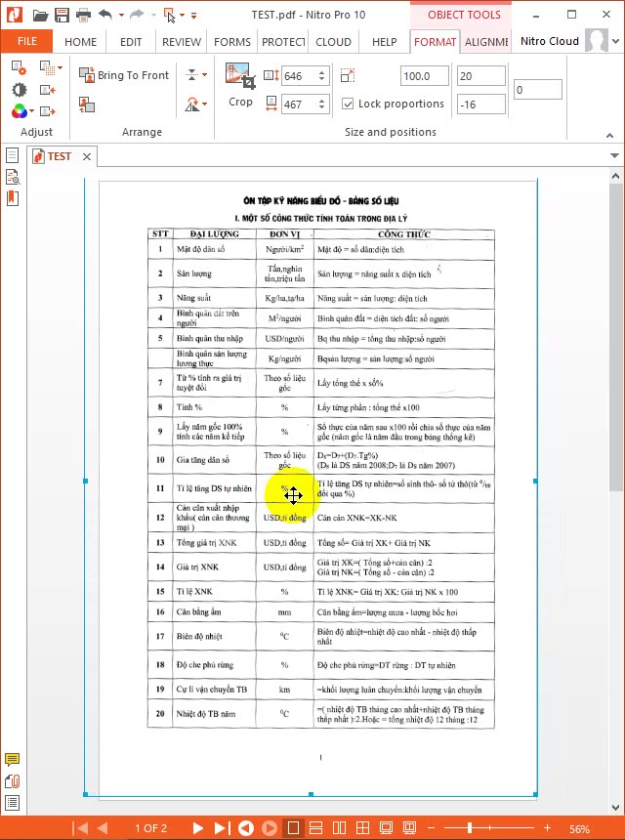Open Customize Quick Access Toolbar dropdown
Screen dimensions: 625x840
point(193,16)
